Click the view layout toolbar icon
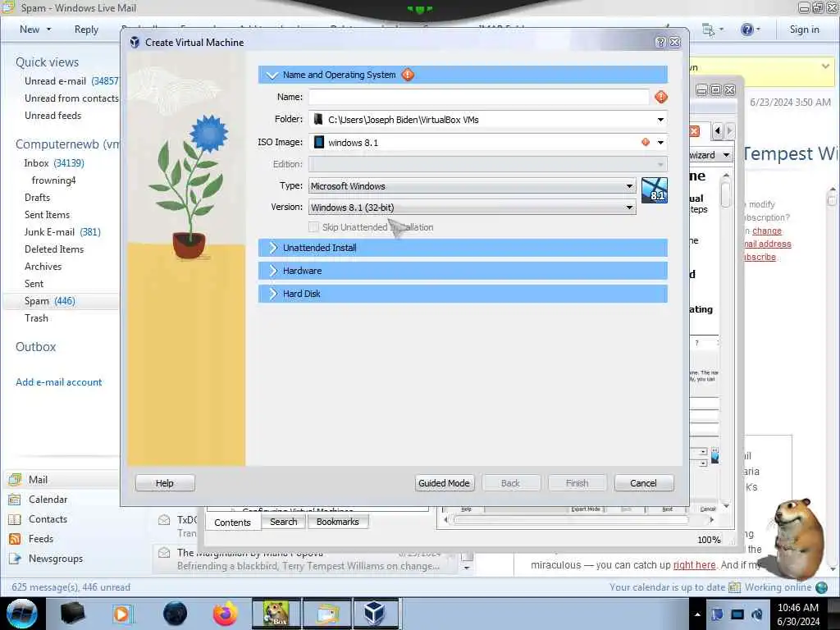This screenshot has height=630, width=840. pyautogui.click(x=708, y=30)
